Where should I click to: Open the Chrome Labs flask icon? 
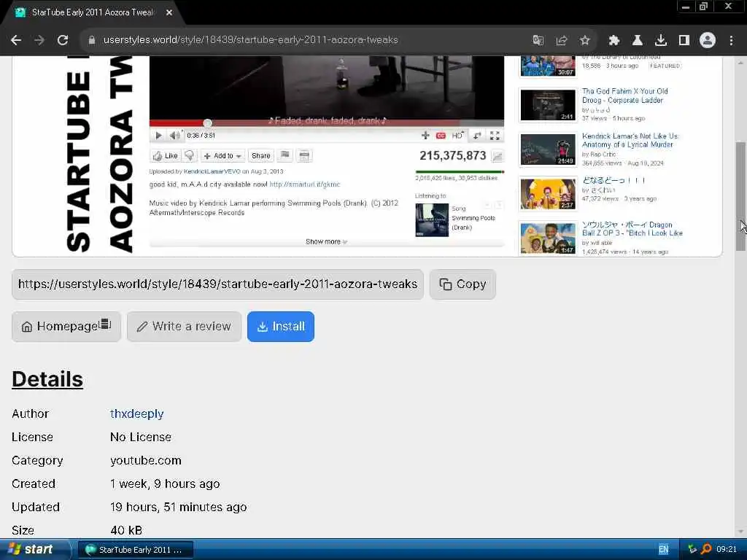(637, 40)
